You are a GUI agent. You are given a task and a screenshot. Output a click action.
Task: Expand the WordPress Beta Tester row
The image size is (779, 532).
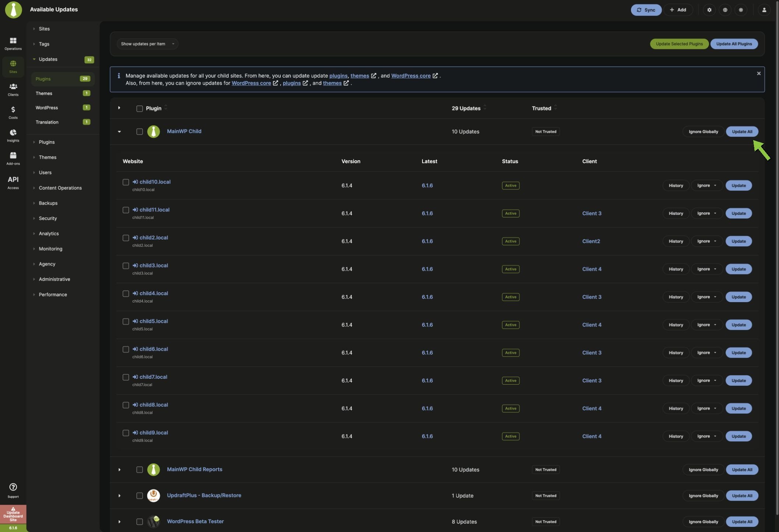(119, 522)
